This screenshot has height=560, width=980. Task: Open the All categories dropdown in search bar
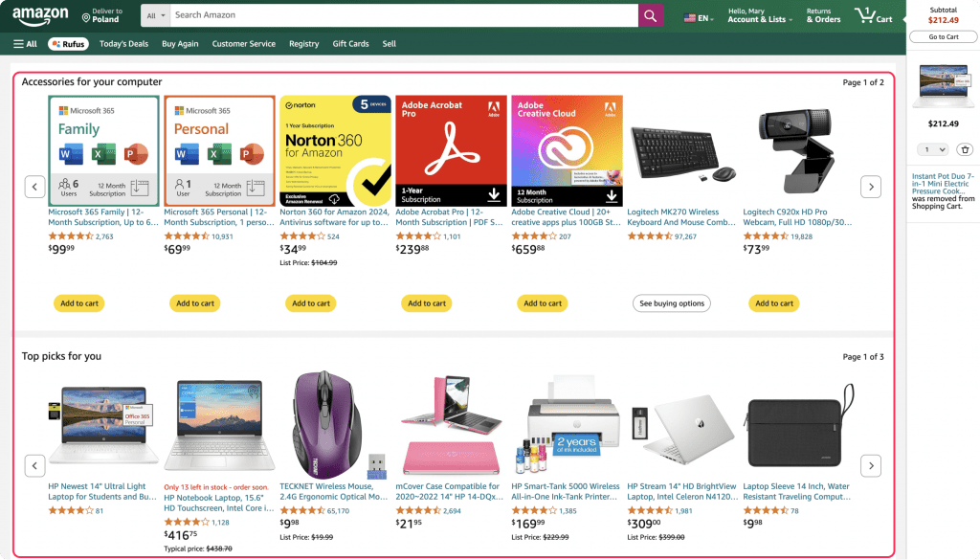tap(153, 15)
